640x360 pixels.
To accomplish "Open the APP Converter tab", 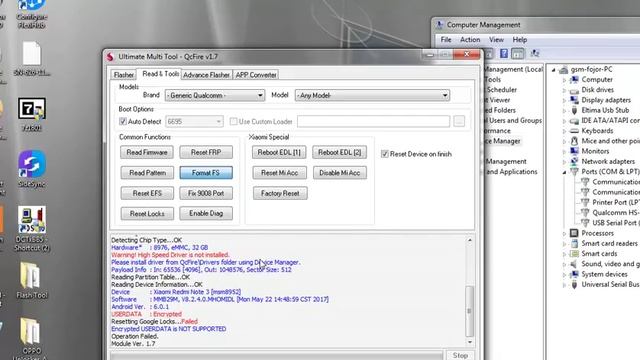I will pos(256,75).
